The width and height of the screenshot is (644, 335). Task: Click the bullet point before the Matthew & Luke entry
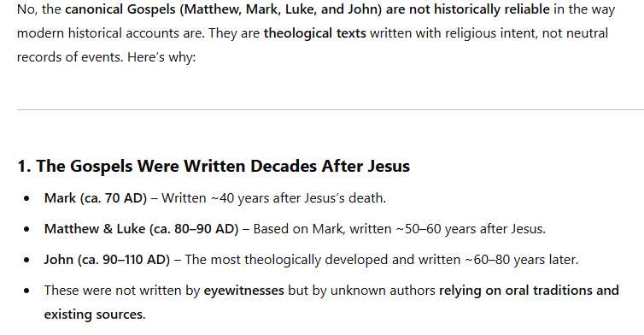(26, 229)
